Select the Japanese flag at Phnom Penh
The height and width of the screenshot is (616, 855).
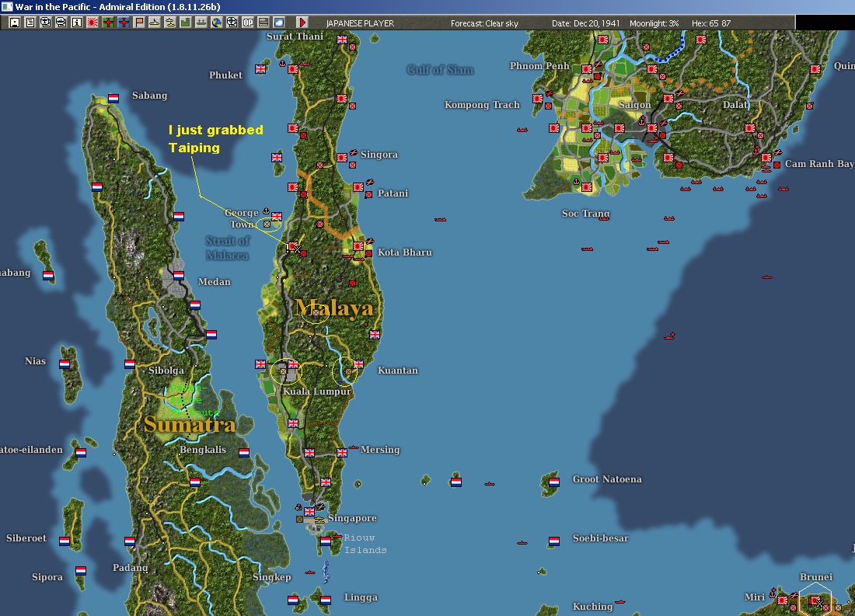pos(587,69)
